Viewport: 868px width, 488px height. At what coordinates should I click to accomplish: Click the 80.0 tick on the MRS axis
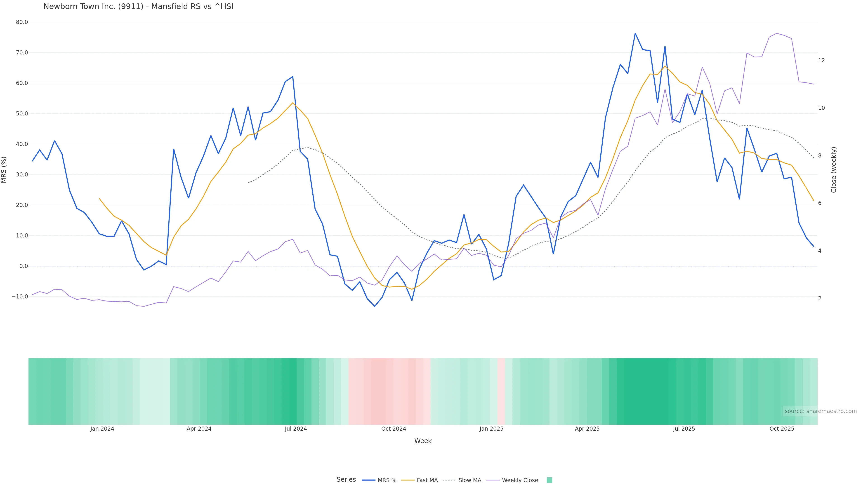[x=22, y=22]
